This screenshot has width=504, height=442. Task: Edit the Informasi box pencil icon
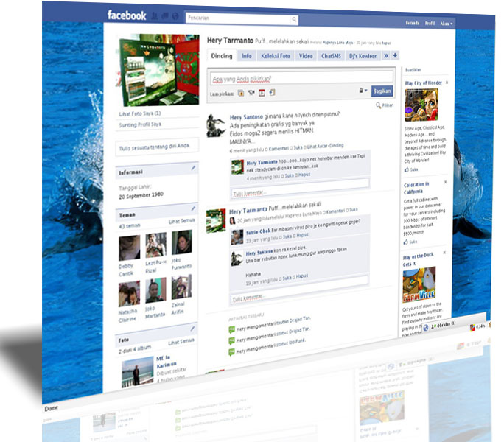tap(193, 168)
